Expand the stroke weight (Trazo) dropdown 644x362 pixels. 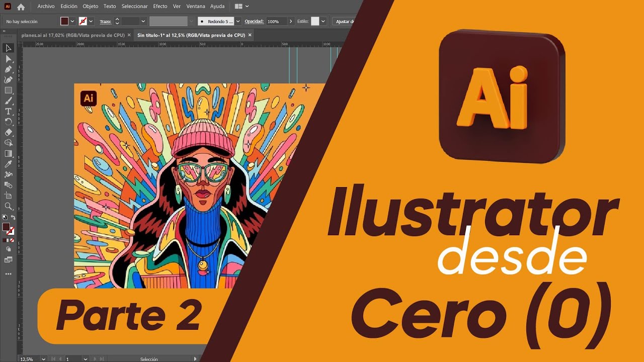(x=143, y=22)
